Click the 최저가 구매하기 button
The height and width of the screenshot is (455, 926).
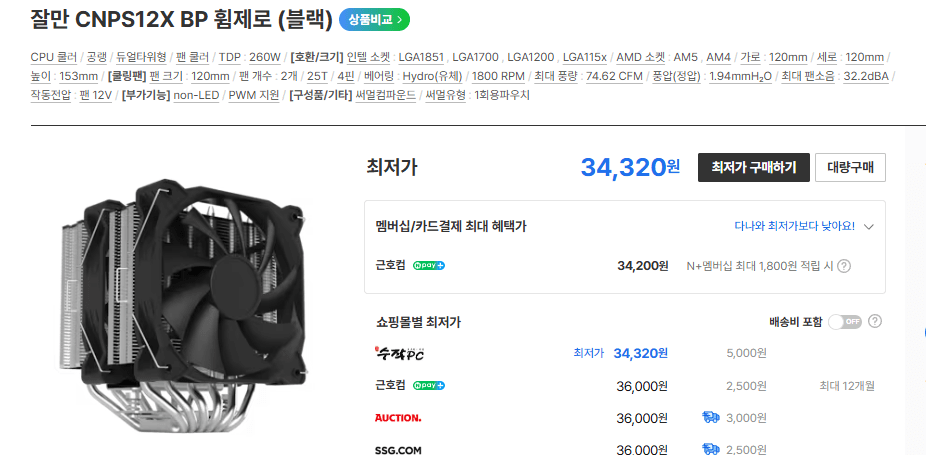coord(754,167)
